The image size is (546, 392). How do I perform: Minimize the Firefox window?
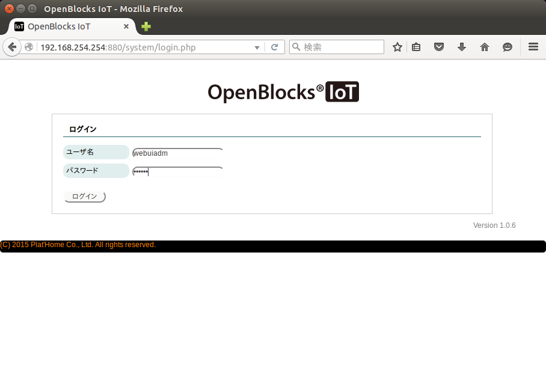pos(21,8)
